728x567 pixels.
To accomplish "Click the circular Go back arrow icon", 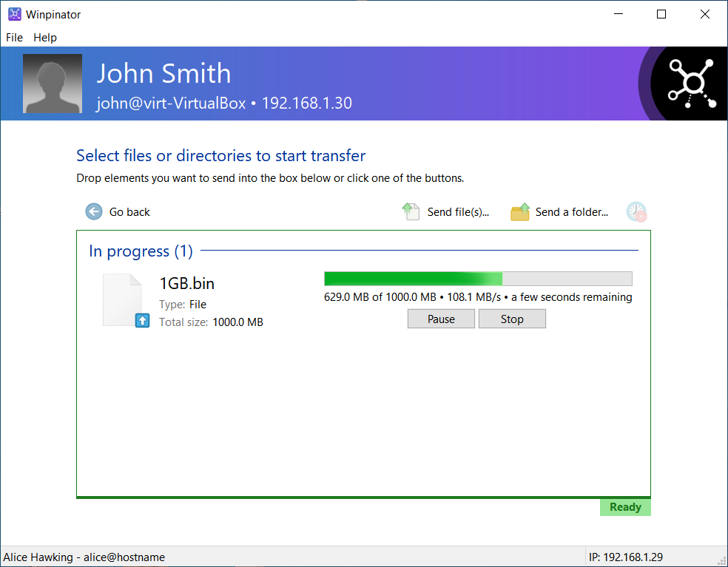I will click(93, 211).
